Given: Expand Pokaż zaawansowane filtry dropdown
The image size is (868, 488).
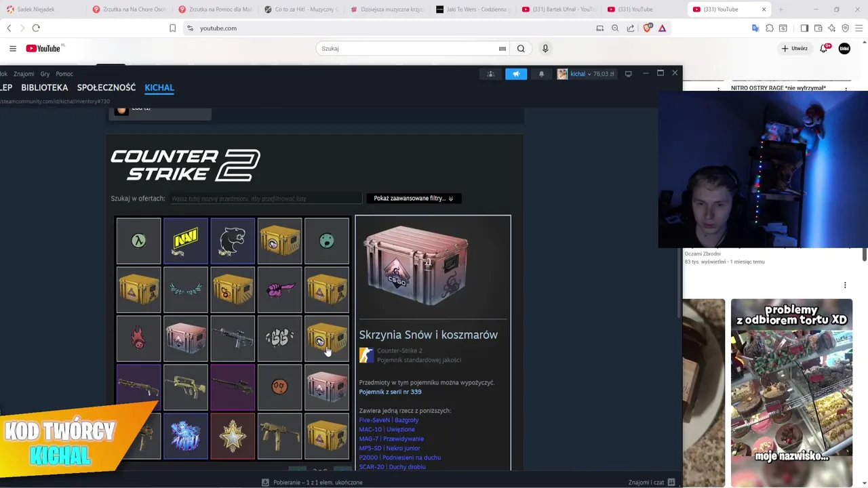Looking at the screenshot, I should [x=414, y=199].
